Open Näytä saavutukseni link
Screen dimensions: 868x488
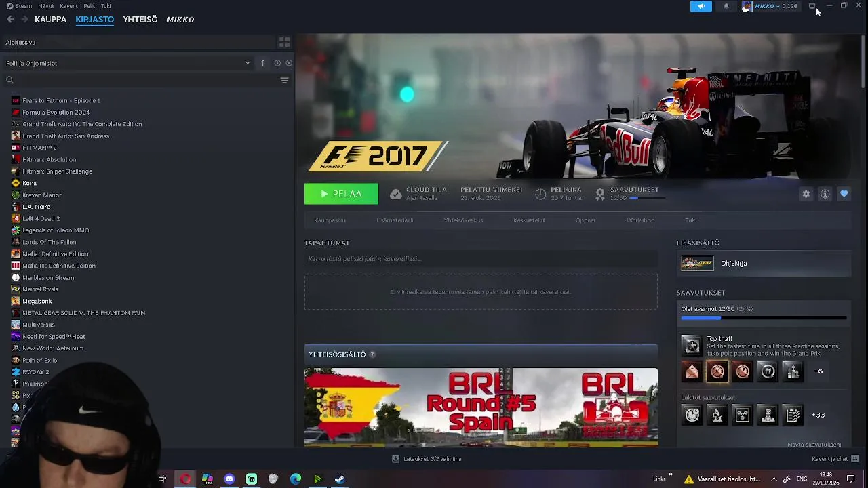(x=814, y=445)
